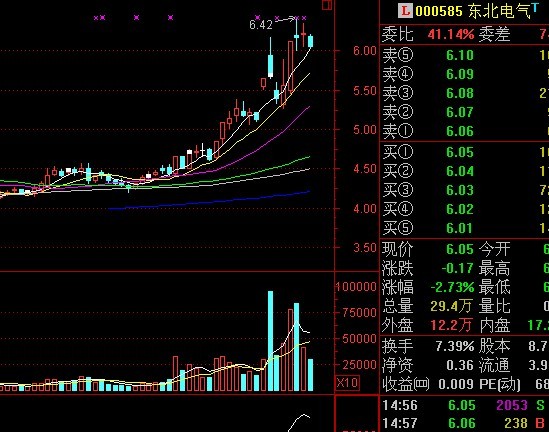Image resolution: width=549 pixels, height=432 pixels.
Task: Click the 50000 volume axis label
Action: pos(359,339)
